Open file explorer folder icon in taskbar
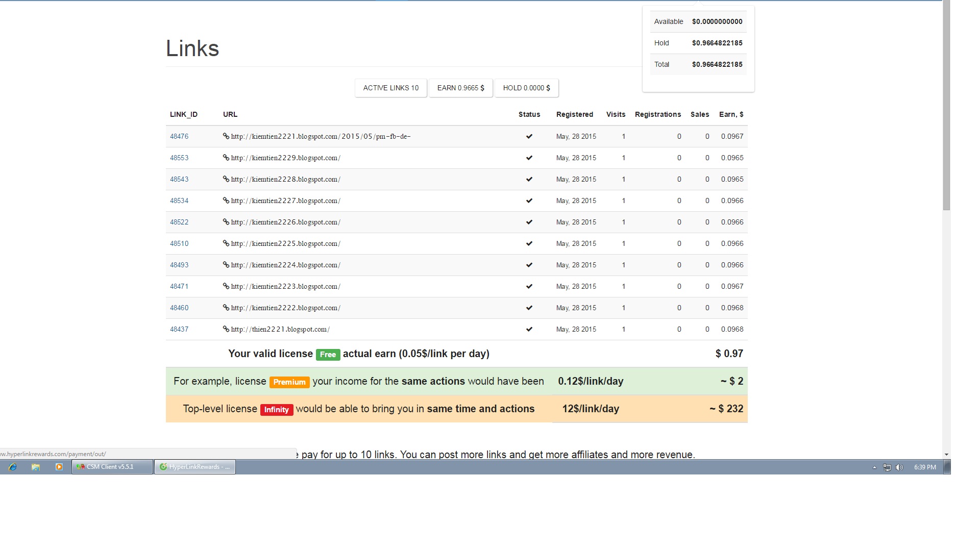This screenshot has width=980, height=551. pos(36,467)
